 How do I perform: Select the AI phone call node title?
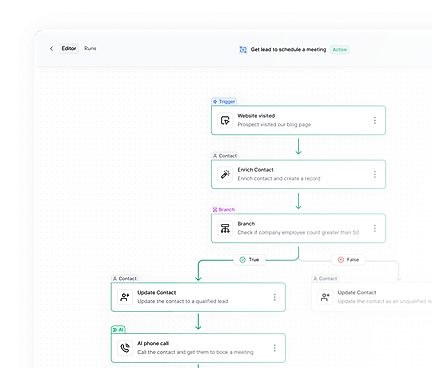click(153, 343)
